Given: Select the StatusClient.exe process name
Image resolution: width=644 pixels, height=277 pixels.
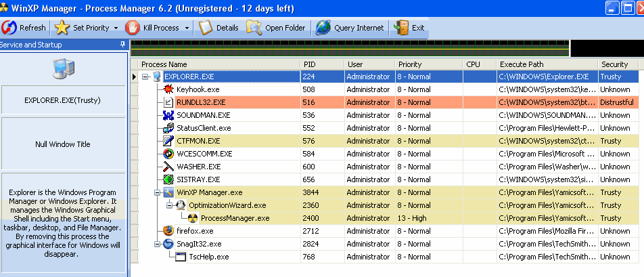Looking at the screenshot, I should click(x=204, y=128).
